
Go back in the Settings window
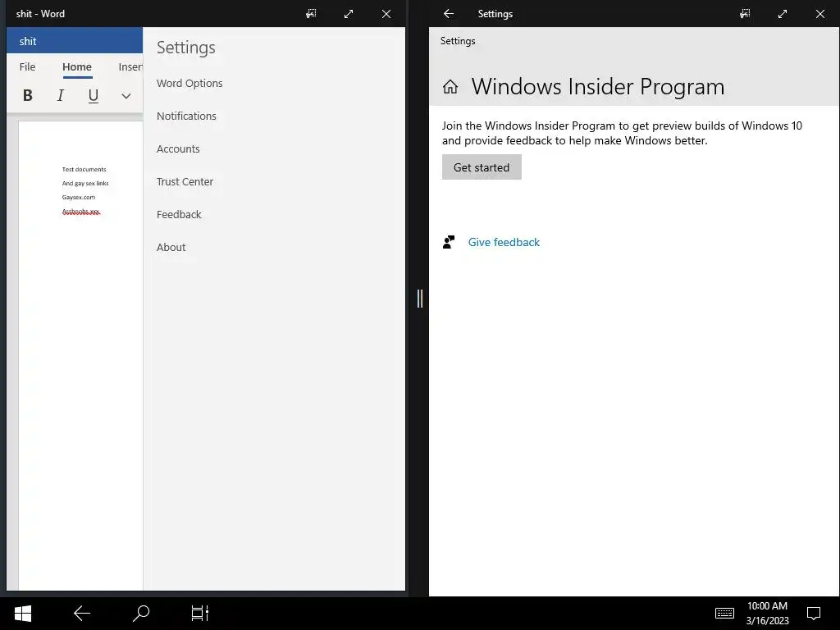(x=449, y=14)
